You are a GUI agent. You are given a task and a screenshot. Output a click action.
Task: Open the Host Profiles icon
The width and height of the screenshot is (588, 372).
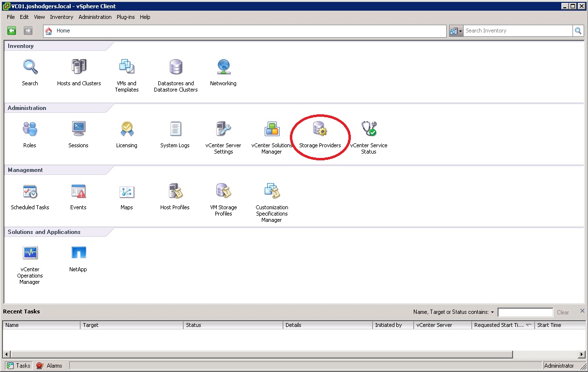point(175,191)
